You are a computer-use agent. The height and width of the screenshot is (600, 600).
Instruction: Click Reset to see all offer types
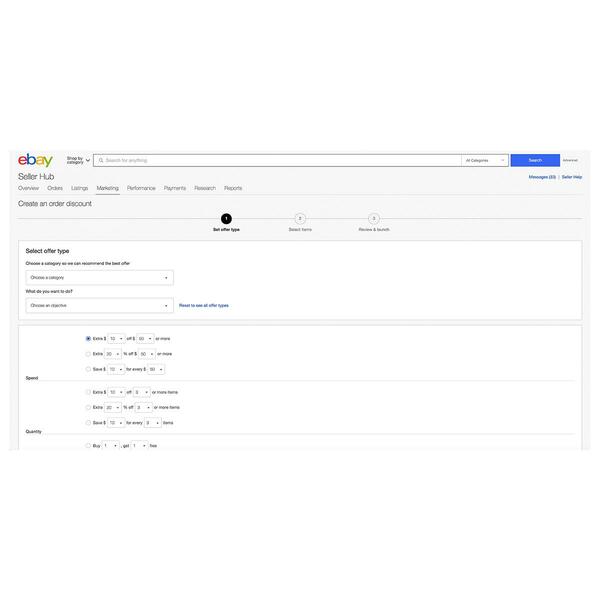(204, 305)
